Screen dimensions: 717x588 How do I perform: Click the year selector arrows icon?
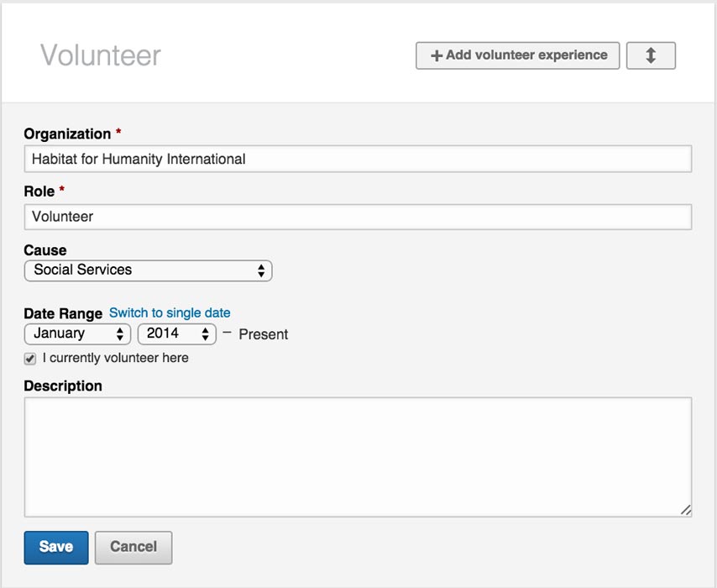click(x=206, y=333)
